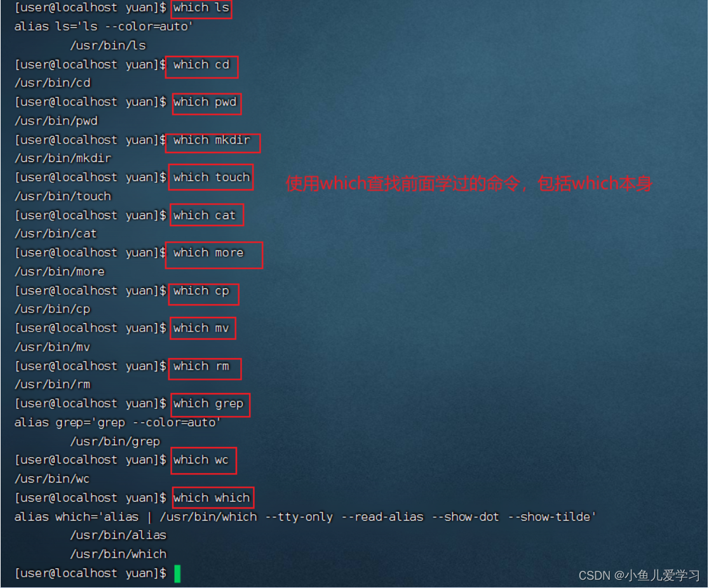Select the /usr/bin/cat output line

click(56, 234)
